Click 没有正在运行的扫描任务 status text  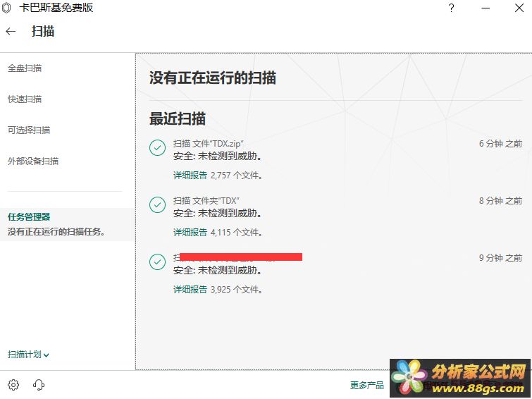coord(56,232)
